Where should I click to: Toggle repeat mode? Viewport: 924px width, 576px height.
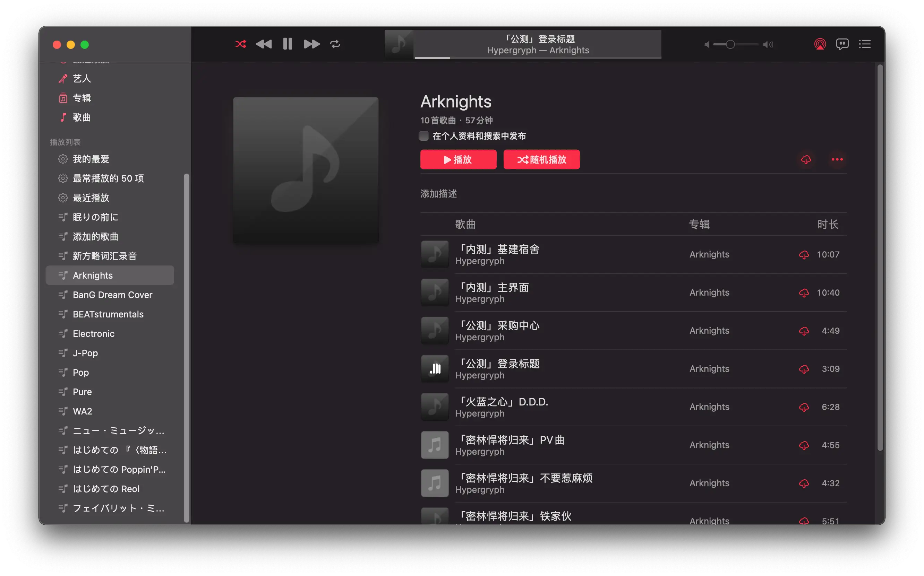pos(335,44)
